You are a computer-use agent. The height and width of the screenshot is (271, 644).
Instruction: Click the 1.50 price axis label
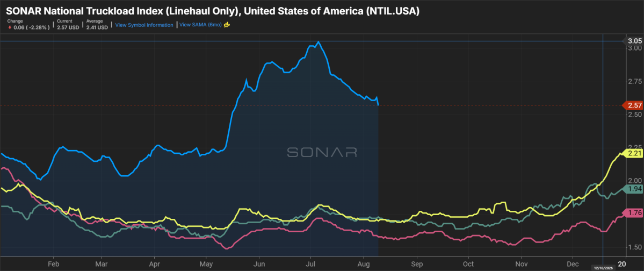(x=635, y=247)
